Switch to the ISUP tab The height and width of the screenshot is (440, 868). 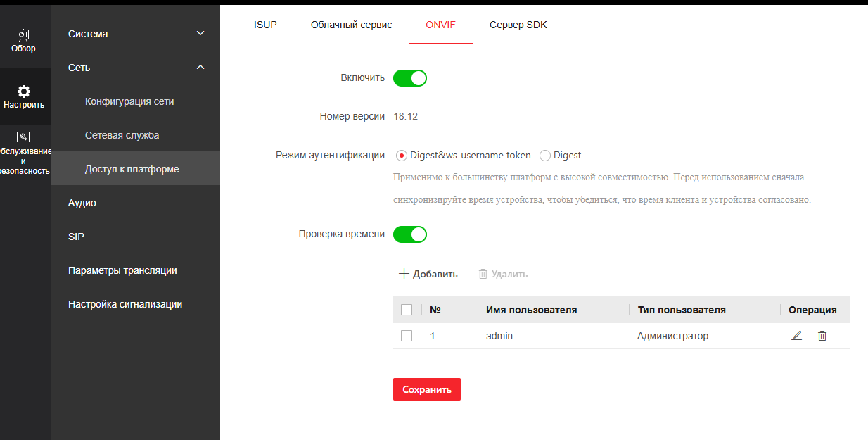pyautogui.click(x=265, y=25)
